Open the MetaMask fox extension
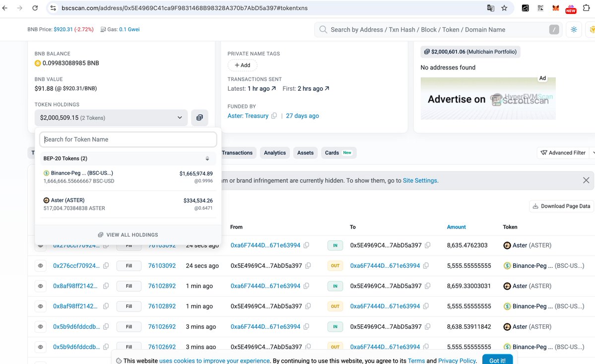The height and width of the screenshot is (364, 595). (555, 8)
